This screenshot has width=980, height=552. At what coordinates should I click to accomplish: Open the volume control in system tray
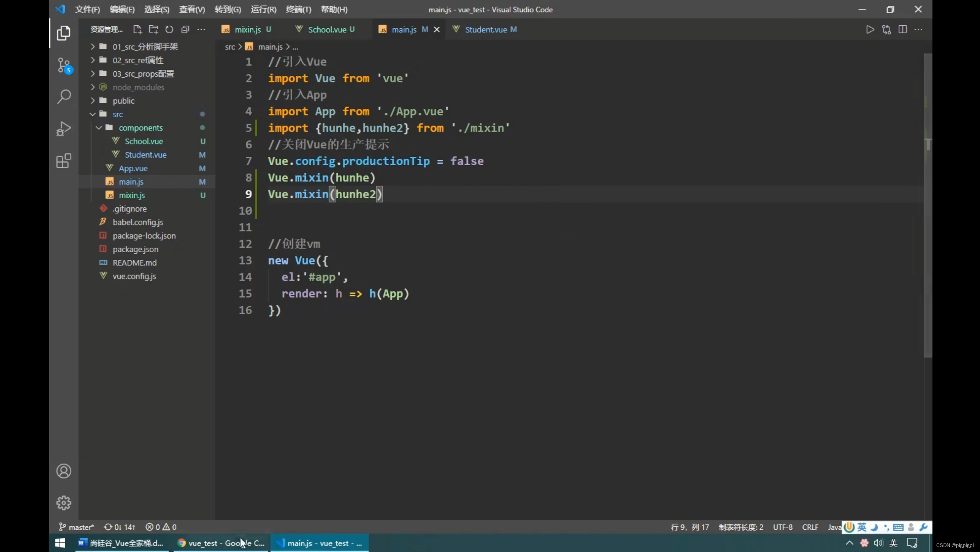click(x=878, y=543)
